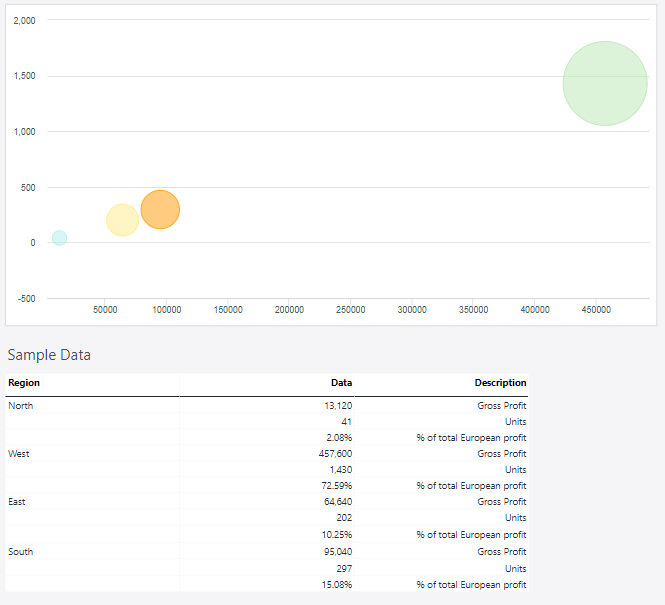
Task: Click the Description column header
Action: click(500, 383)
